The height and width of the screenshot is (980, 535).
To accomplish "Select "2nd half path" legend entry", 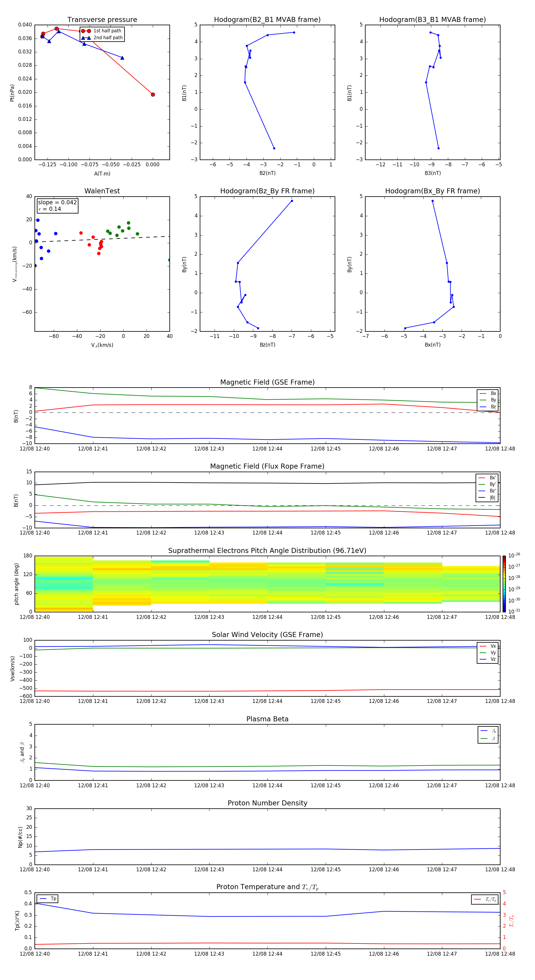I will 103,38.
